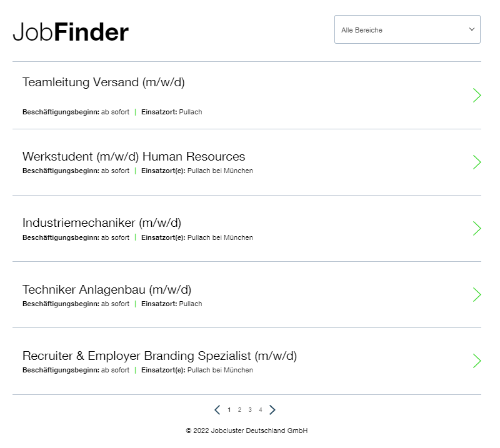Click the chevron arrow beside Teamleitung Versand
The image size is (500, 448).
(x=477, y=95)
